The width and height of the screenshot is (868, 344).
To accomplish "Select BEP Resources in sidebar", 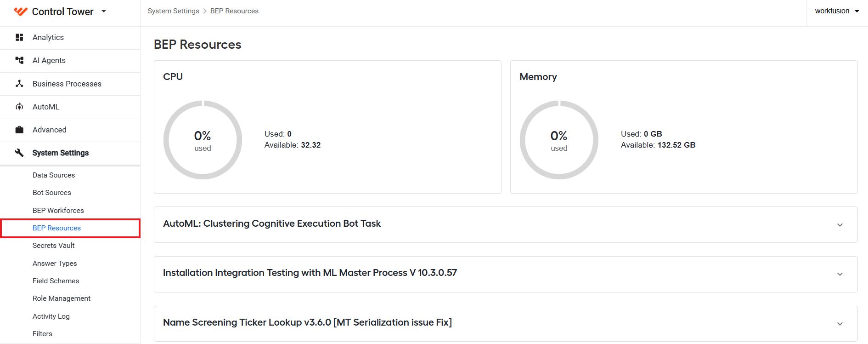I will point(56,228).
